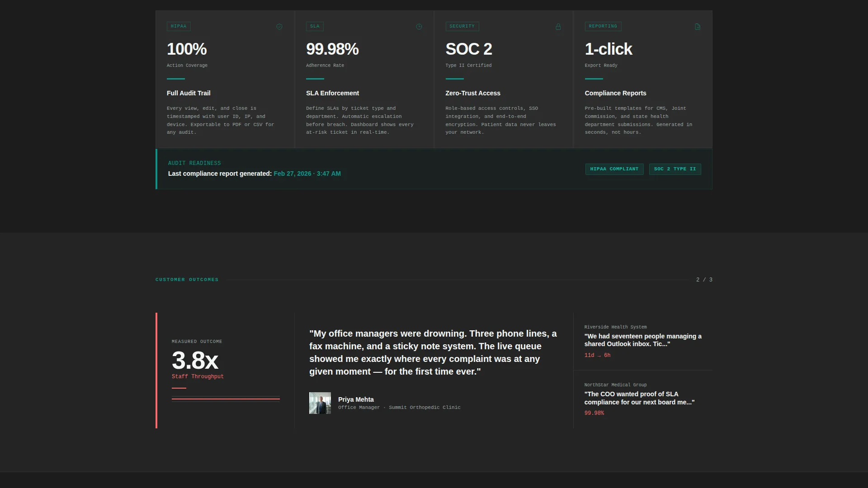
Task: Click the 99.98% Adherence Rate value
Action: [x=332, y=49]
